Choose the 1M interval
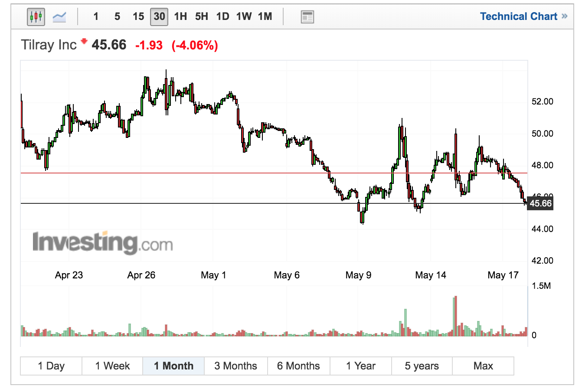This screenshot has height=392, width=582. (x=265, y=16)
